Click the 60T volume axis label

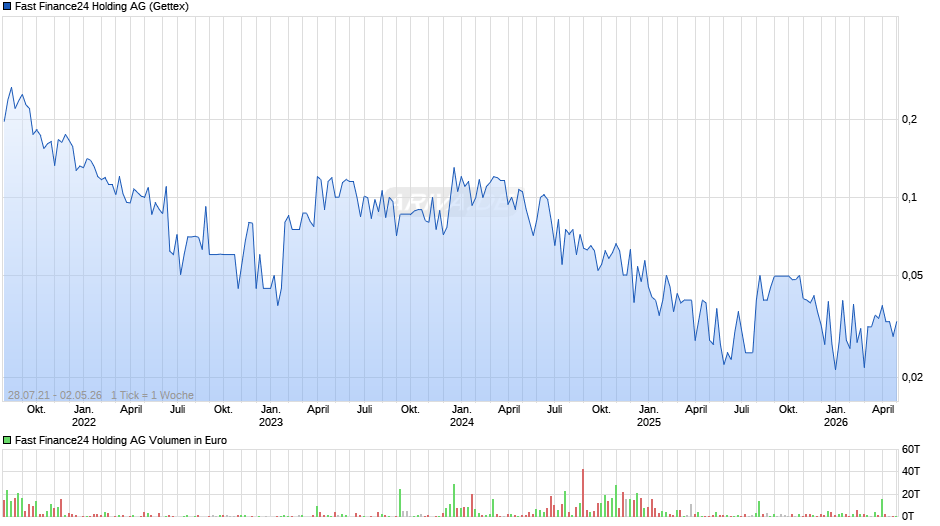[x=911, y=449]
